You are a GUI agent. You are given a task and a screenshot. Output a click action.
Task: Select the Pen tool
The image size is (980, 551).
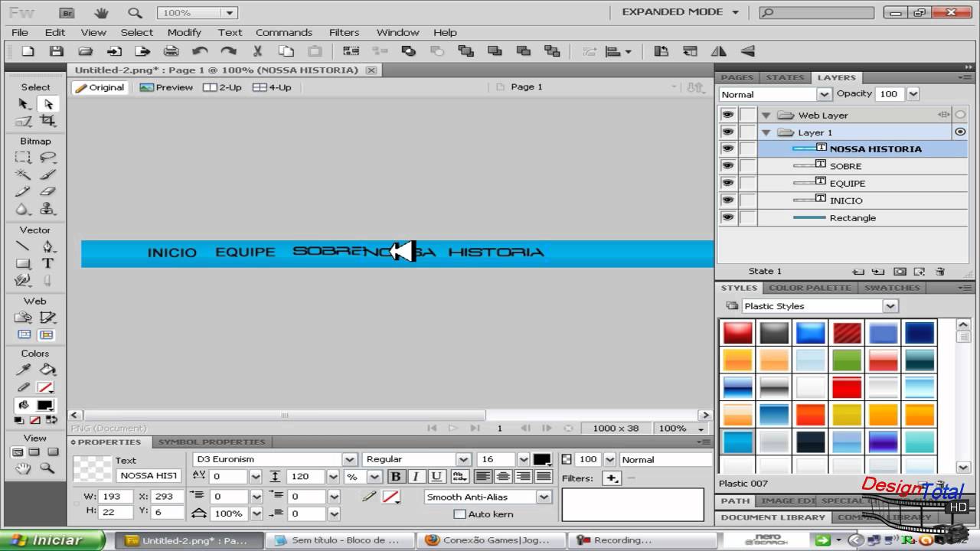click(47, 246)
